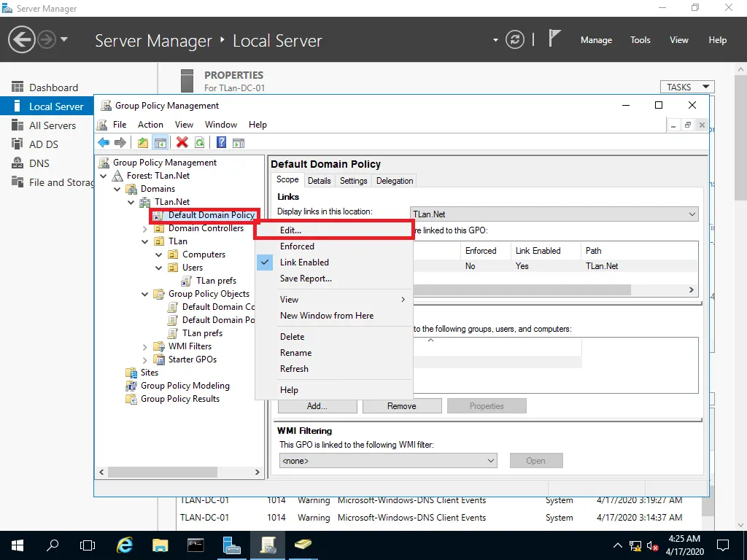The height and width of the screenshot is (560, 747).
Task: Click the muted volume icon in the system tray
Action: (x=653, y=545)
